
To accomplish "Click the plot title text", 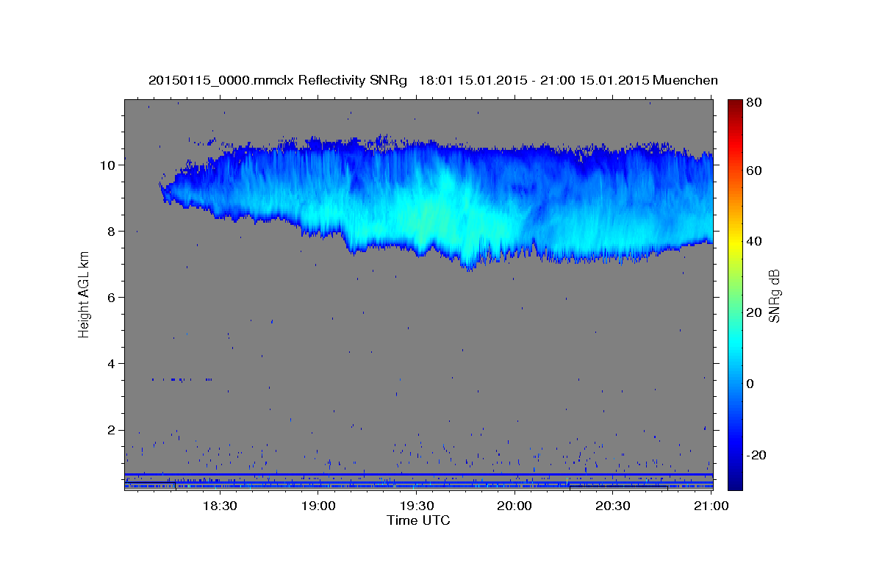I will [x=433, y=80].
